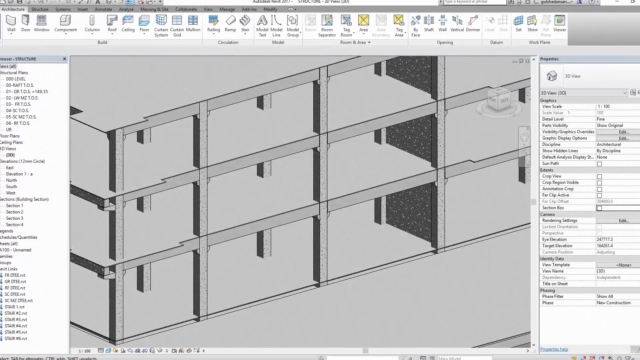
Task: Edit Graphic Display Options
Action: 618,138
